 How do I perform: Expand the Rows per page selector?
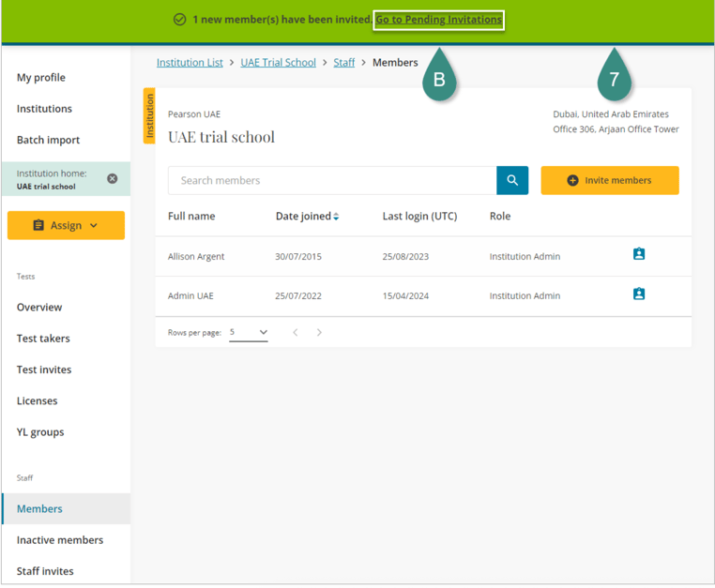point(249,333)
